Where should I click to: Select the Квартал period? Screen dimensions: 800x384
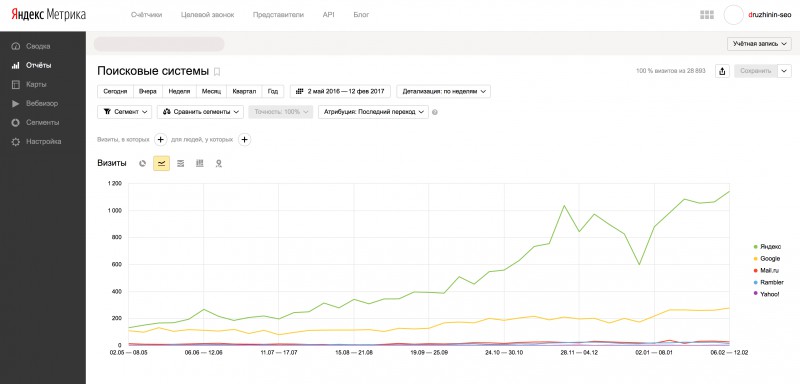coord(244,91)
